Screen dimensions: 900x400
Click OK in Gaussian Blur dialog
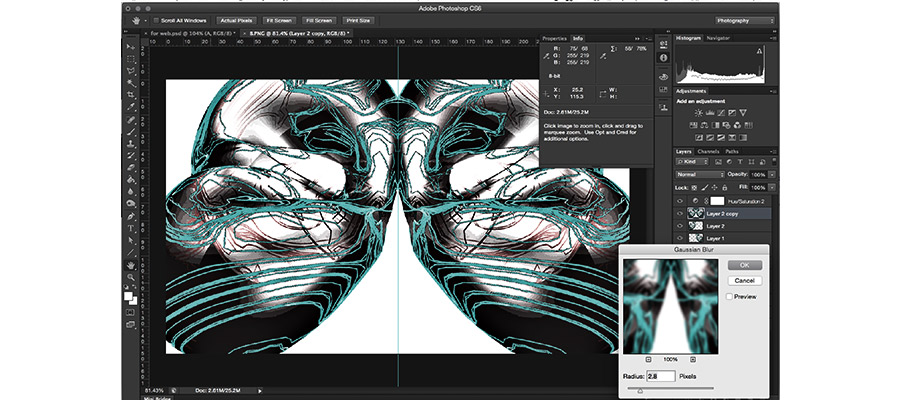(x=743, y=265)
